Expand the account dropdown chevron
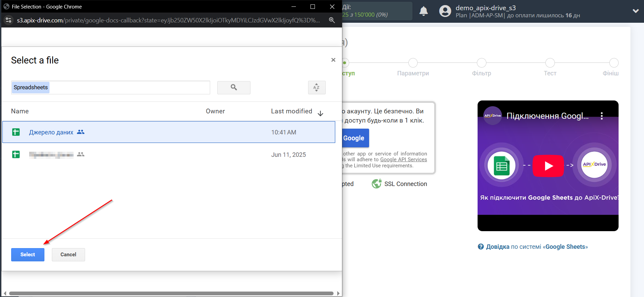644x297 pixels. [636, 11]
